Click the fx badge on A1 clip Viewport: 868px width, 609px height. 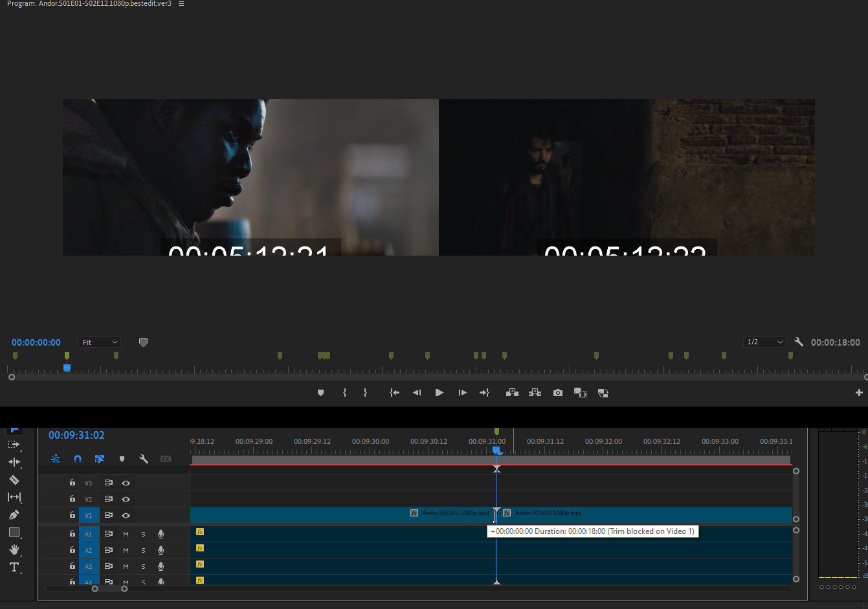200,532
